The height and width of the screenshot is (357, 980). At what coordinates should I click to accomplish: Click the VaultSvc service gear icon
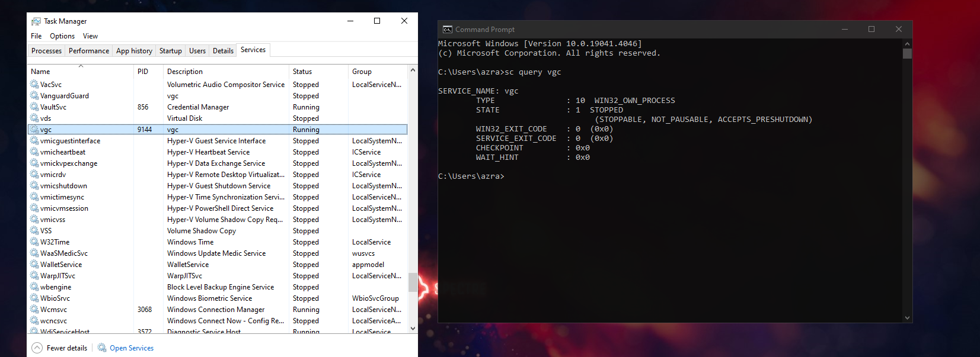click(x=34, y=107)
